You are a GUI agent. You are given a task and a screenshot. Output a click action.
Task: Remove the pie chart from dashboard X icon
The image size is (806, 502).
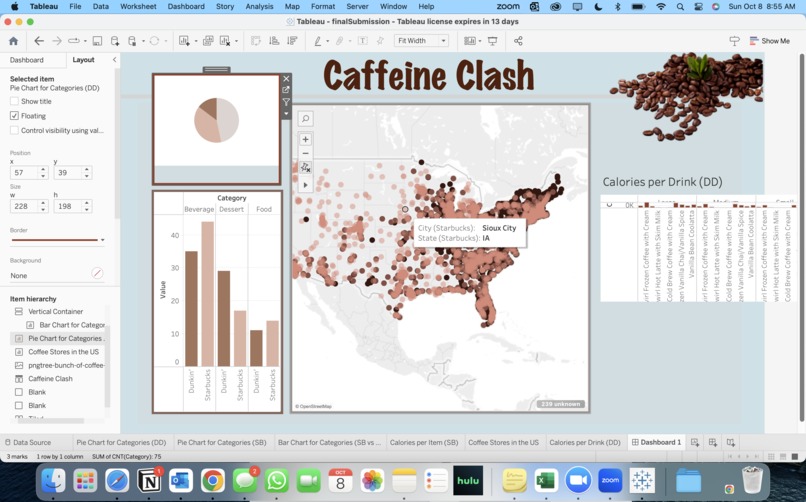pyautogui.click(x=286, y=79)
